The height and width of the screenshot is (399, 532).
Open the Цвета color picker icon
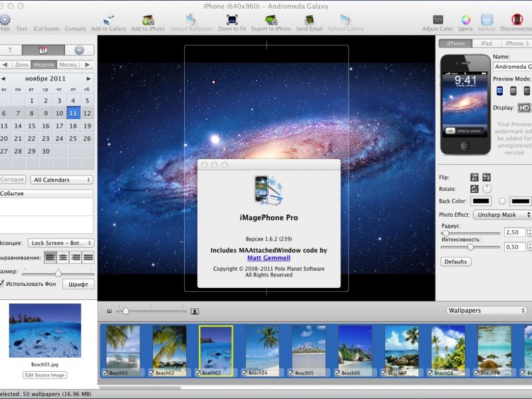click(x=465, y=20)
